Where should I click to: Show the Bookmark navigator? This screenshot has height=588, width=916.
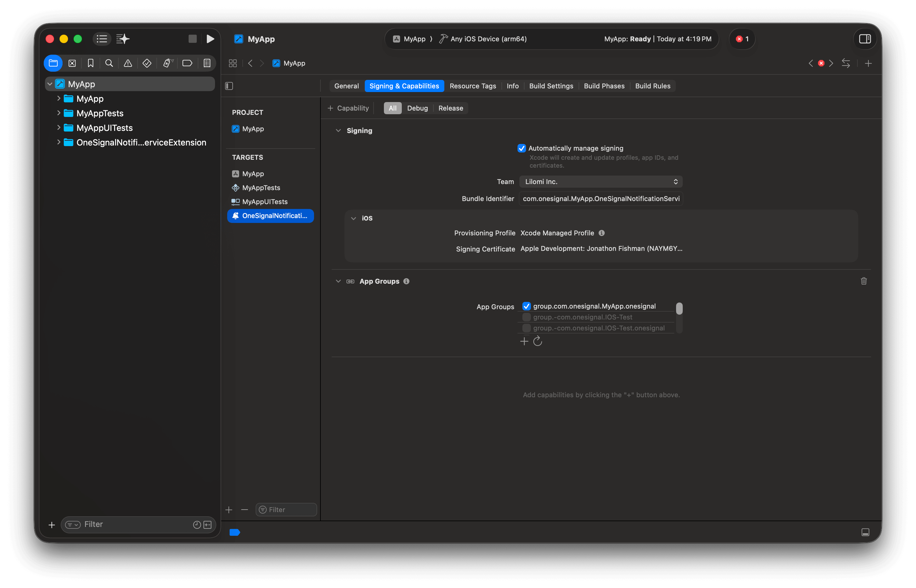[91, 63]
